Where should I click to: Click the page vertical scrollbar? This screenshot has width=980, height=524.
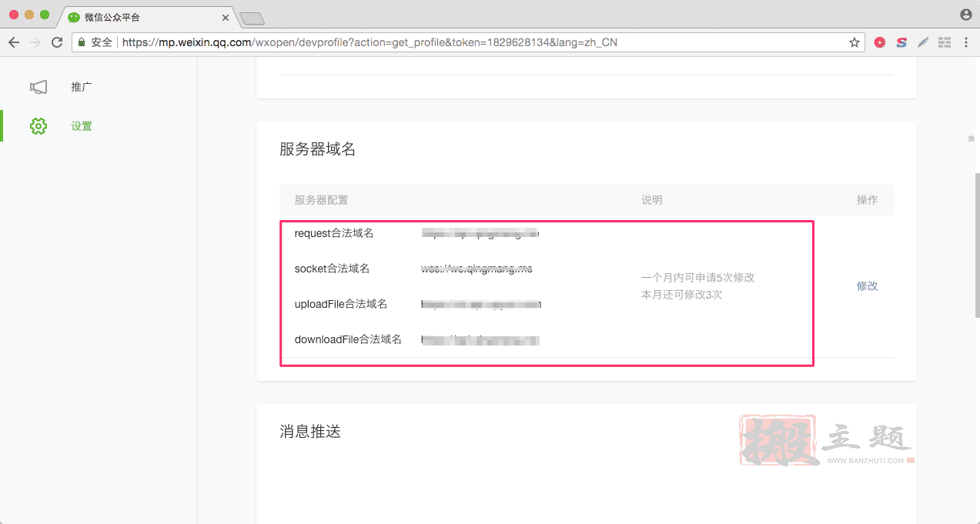coord(977,245)
